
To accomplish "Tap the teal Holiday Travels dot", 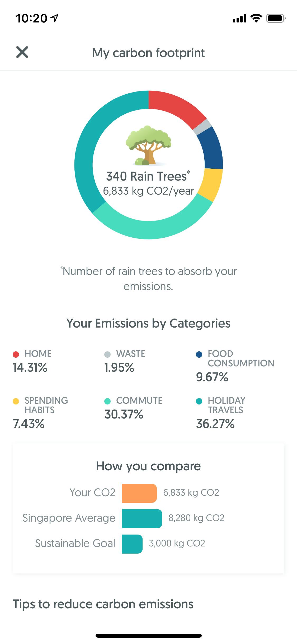I will 199,401.
